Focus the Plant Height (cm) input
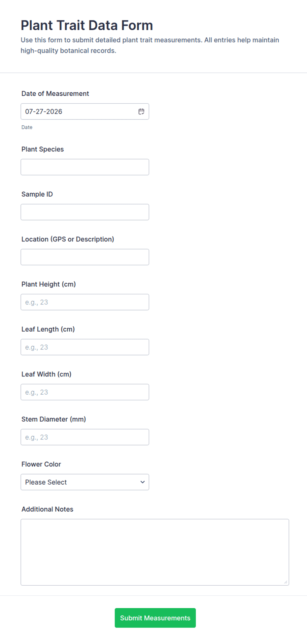 coord(85,302)
